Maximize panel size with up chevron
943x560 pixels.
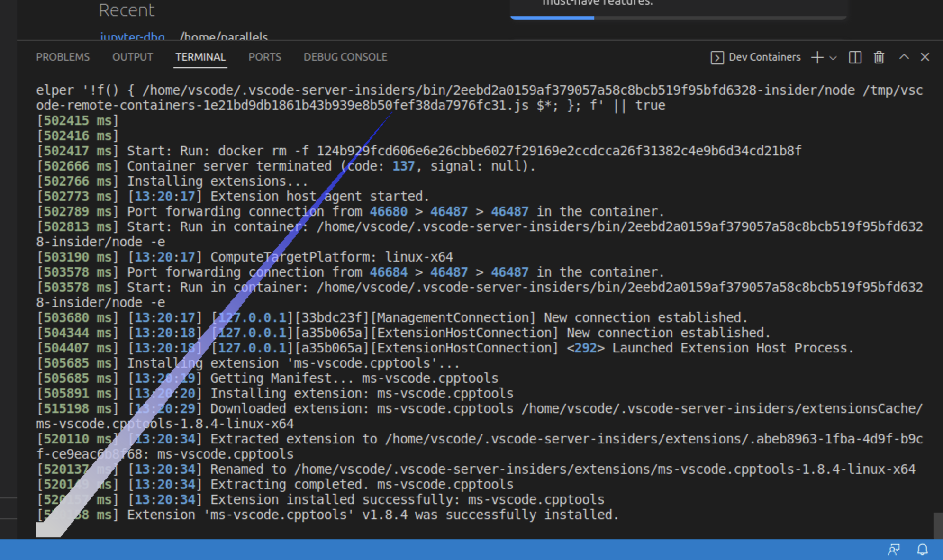[904, 57]
